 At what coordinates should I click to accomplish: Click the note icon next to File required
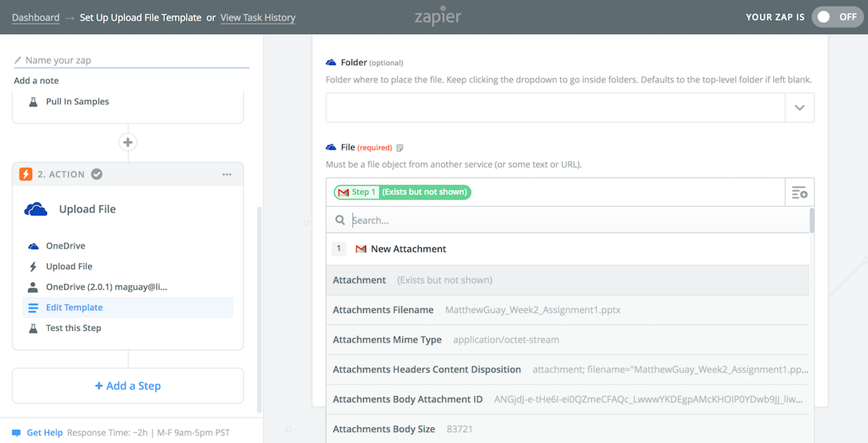(x=400, y=147)
